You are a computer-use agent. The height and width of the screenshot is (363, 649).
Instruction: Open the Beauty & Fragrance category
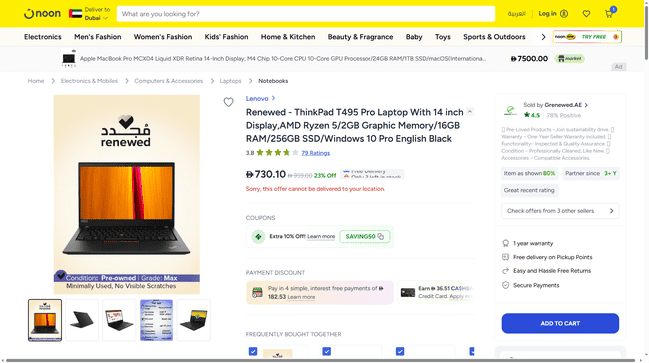(360, 37)
